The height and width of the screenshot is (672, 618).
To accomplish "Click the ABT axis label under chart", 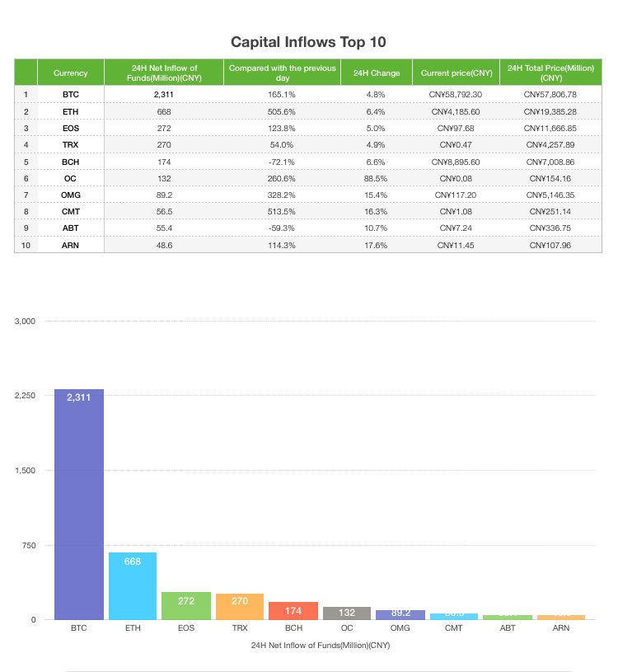I will click(508, 627).
